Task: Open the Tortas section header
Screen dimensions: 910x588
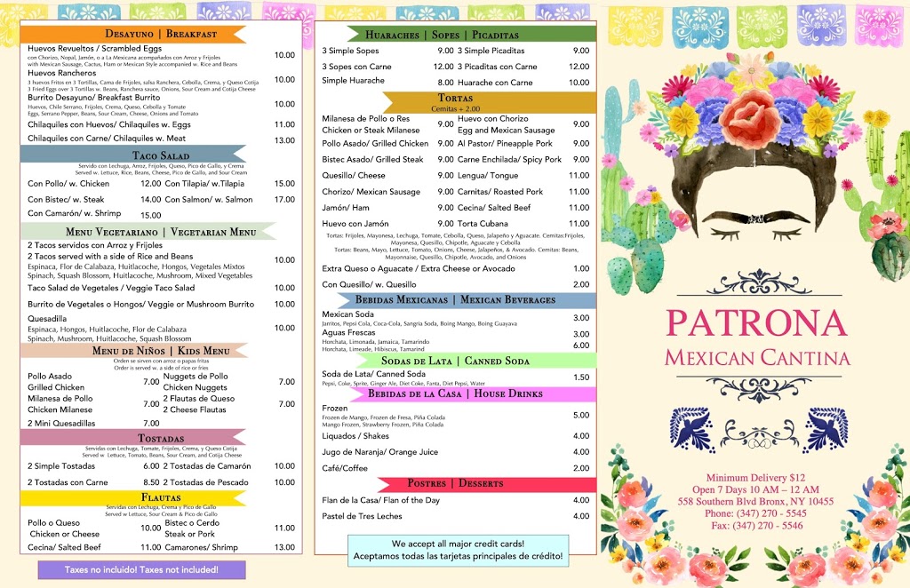Action: 455,98
